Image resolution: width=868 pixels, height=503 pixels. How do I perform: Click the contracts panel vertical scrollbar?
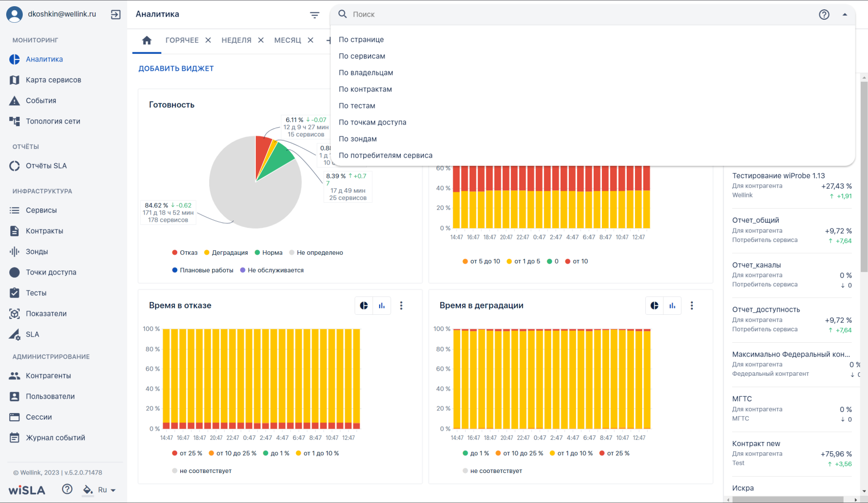[x=864, y=176]
